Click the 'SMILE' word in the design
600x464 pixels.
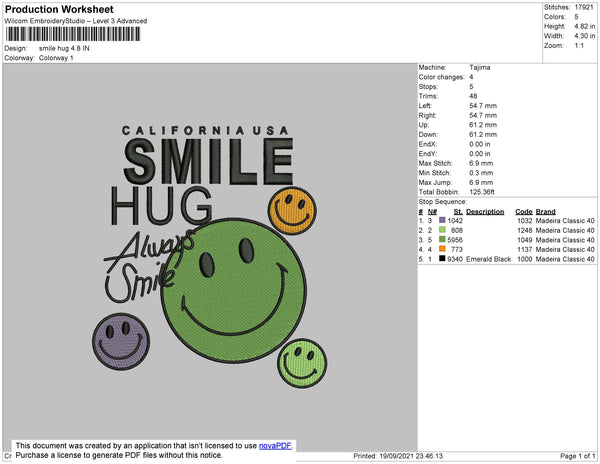(x=209, y=161)
